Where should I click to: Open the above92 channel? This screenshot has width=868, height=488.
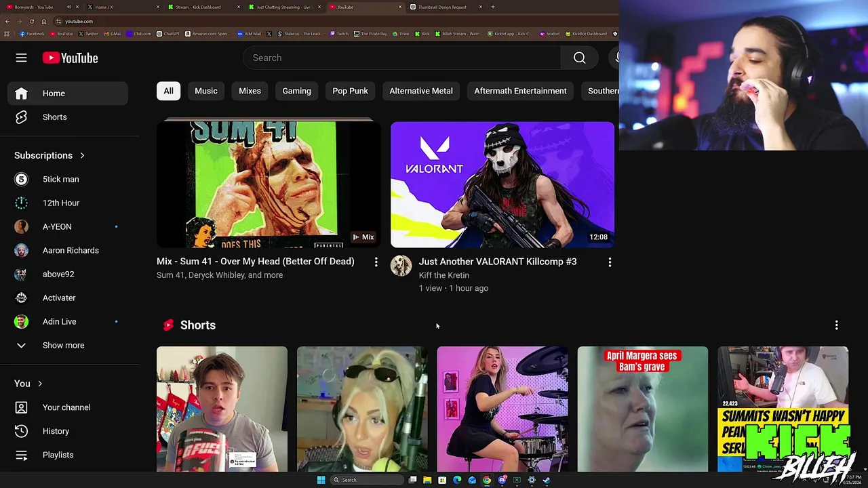point(67,274)
